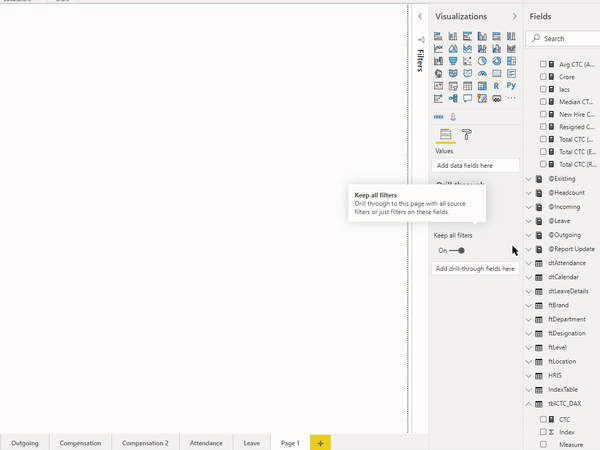Check the Crore measure checkbox
The width and height of the screenshot is (600, 450).
point(543,77)
